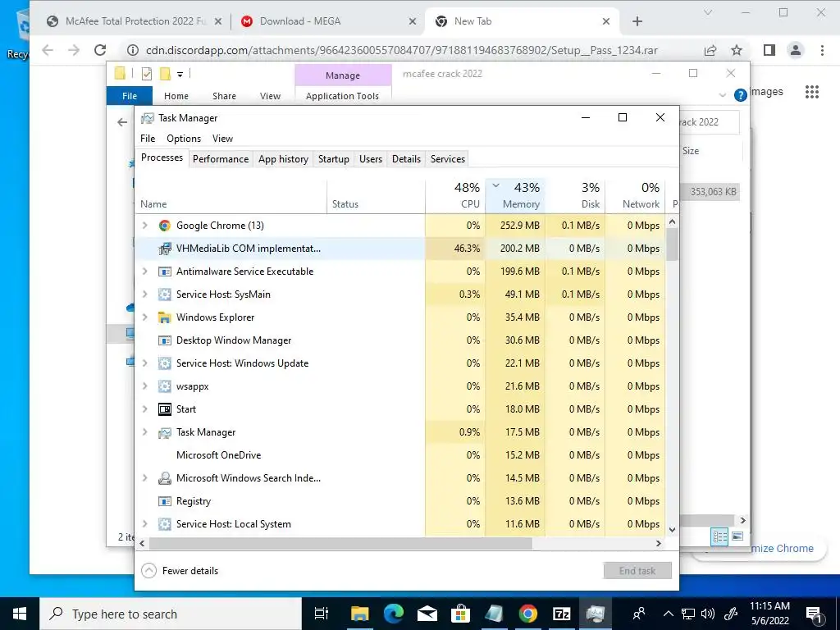This screenshot has height=630, width=840.
Task: Switch to the Startup tab
Action: [x=334, y=159]
